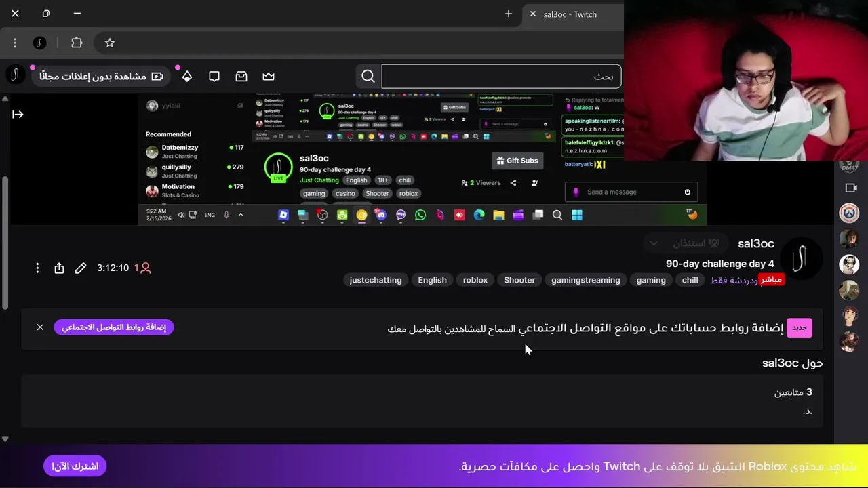This screenshot has height=488, width=868.
Task: Click the collapse arrow beside the video
Action: pyautogui.click(x=18, y=115)
